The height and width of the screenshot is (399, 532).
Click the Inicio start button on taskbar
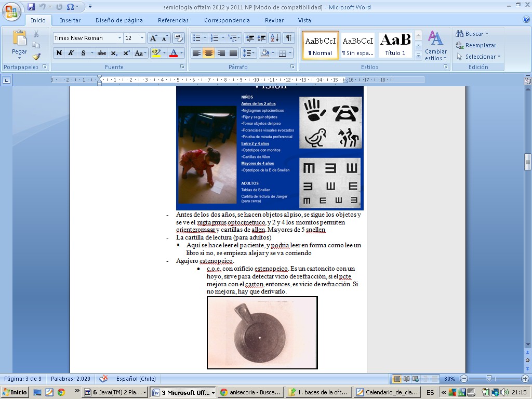[x=15, y=392]
